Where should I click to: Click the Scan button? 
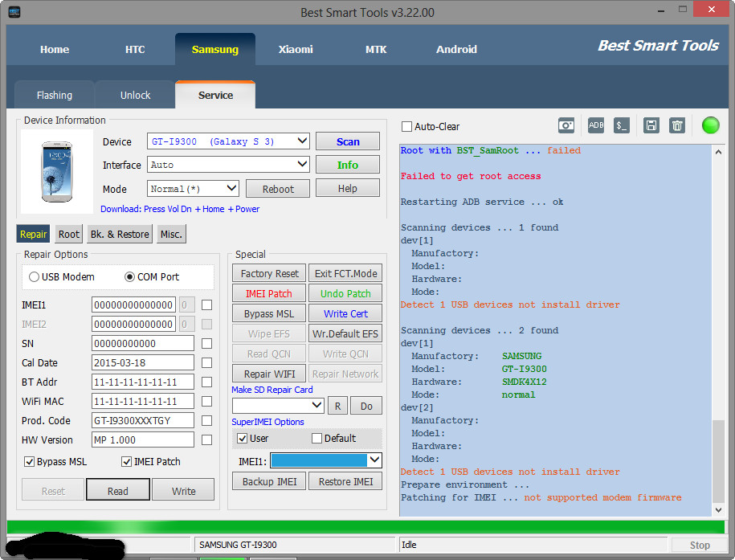[x=347, y=141]
